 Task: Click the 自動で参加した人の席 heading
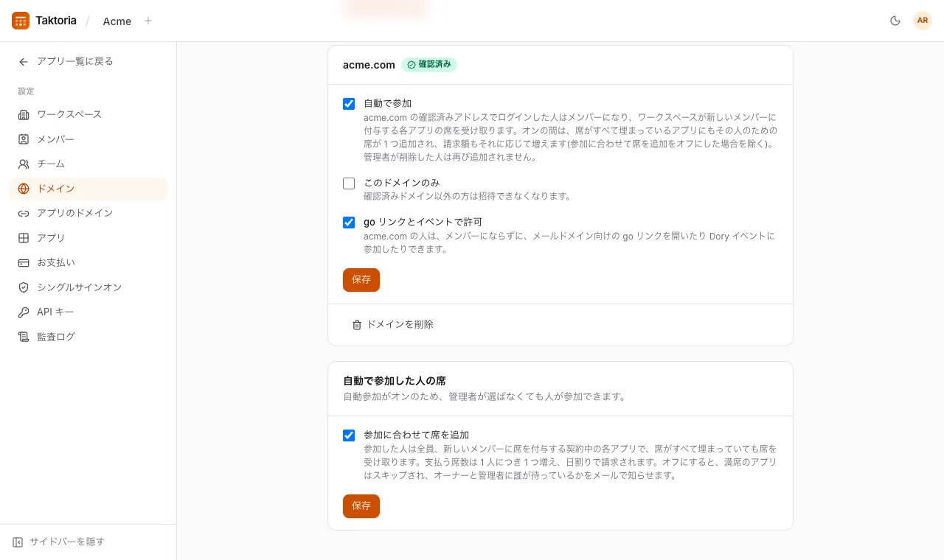click(x=395, y=381)
